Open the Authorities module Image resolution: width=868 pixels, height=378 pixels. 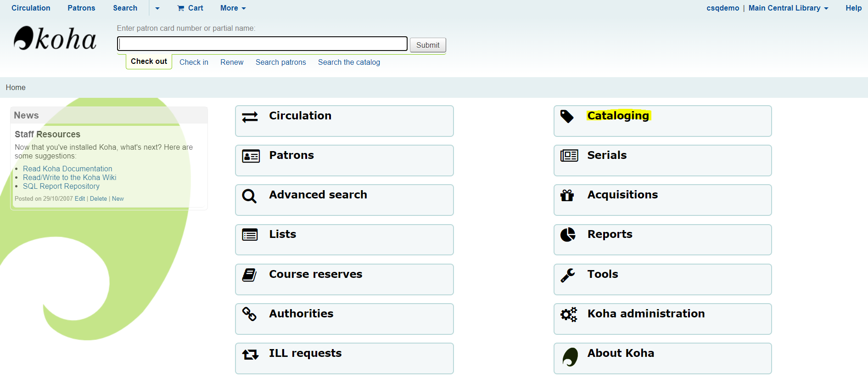(x=344, y=319)
